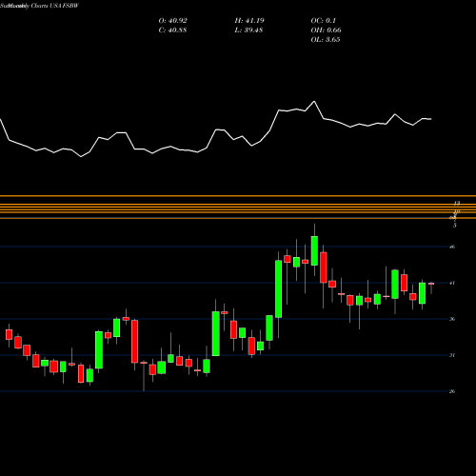The height and width of the screenshot is (476, 476).
Task: Click the 41 price axis label
Action: pyautogui.click(x=452, y=283)
